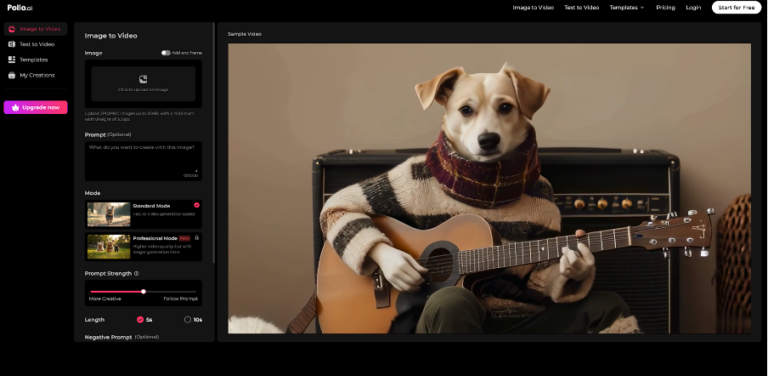This screenshot has width=768, height=376.
Task: Click the Standard Mode cat thumbnail
Action: click(x=109, y=214)
